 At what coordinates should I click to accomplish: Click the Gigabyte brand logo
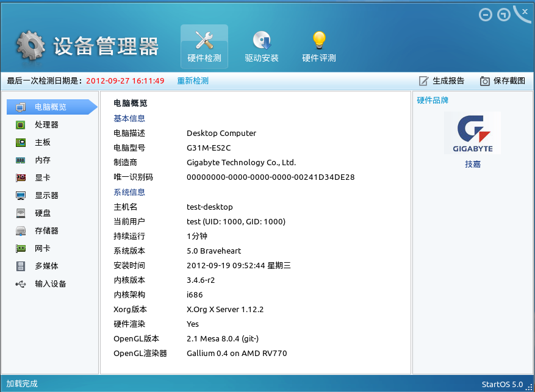coord(472,133)
